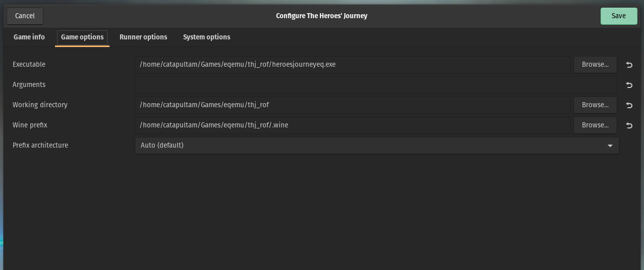Open the Runner options tab
This screenshot has height=270, width=644.
point(143,37)
